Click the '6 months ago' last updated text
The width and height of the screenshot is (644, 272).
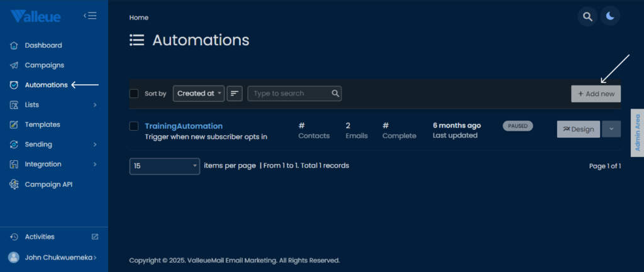click(x=457, y=126)
